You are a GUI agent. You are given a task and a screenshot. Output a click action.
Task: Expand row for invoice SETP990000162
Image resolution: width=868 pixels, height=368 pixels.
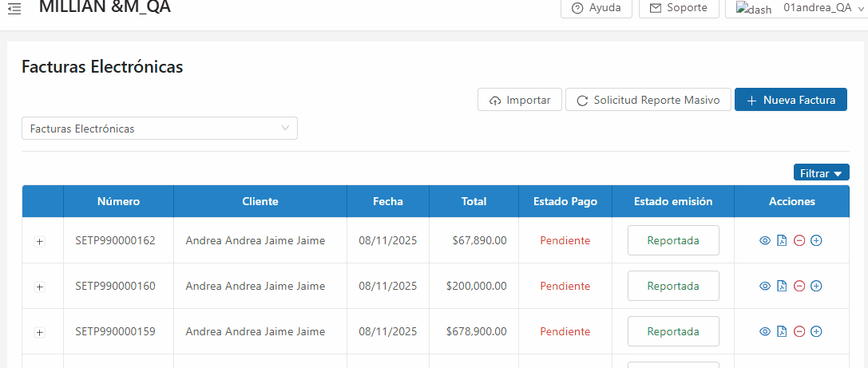(x=40, y=241)
